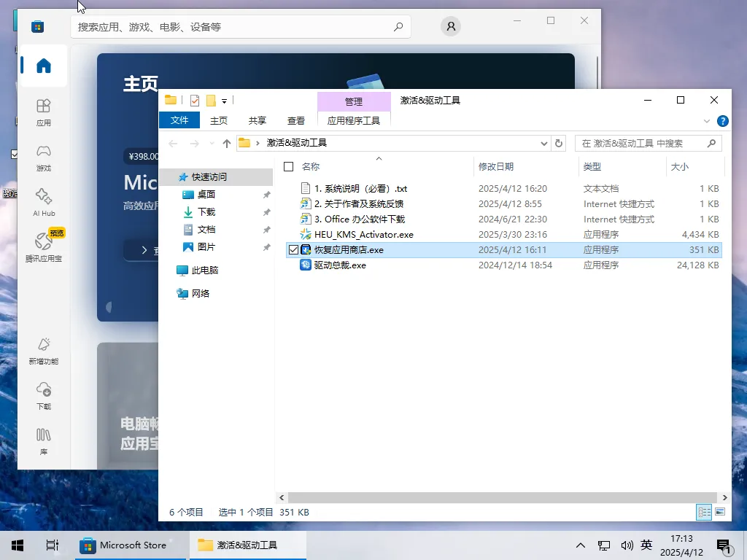Open 库 (Library) in Store sidebar
Screen dimensions: 747x560
pyautogui.click(x=43, y=443)
